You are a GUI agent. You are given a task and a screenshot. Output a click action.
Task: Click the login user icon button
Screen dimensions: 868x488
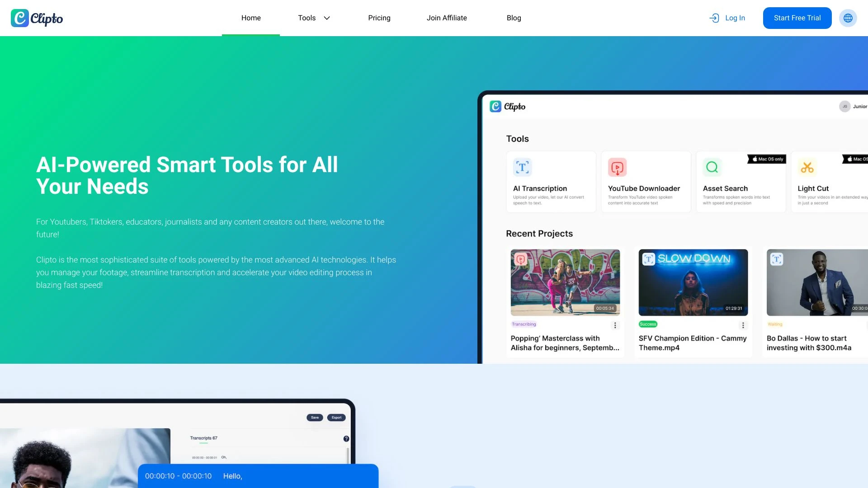tap(713, 18)
